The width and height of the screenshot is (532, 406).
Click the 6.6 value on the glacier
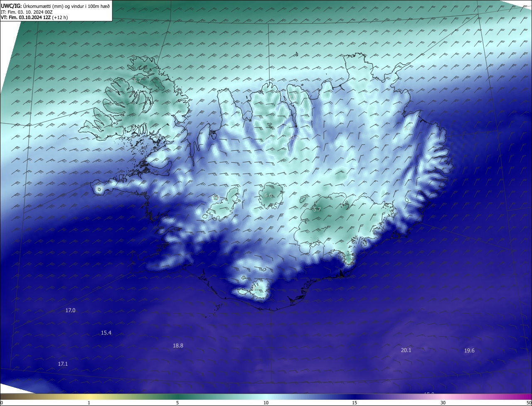pyautogui.click(x=268, y=196)
